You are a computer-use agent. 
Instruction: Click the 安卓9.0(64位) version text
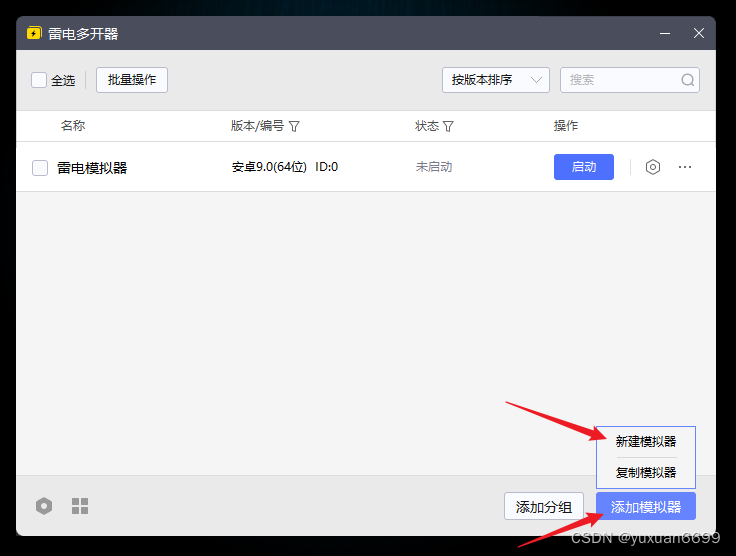tap(269, 167)
